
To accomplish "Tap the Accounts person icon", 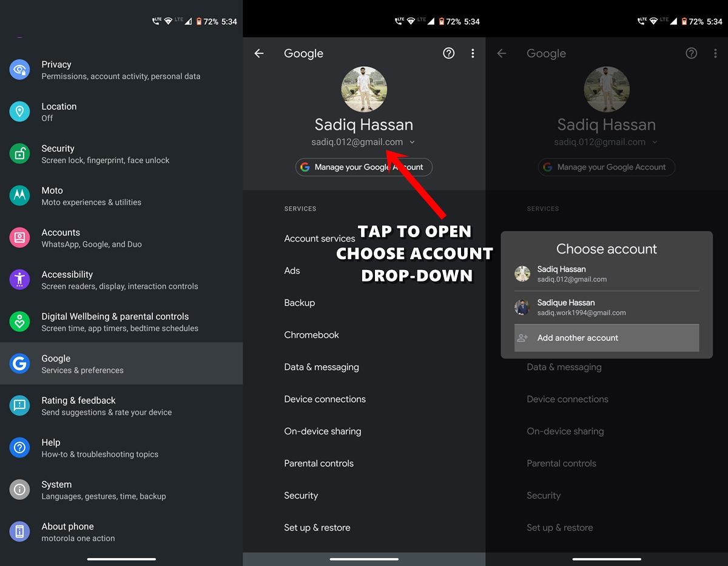I will pos(19,238).
